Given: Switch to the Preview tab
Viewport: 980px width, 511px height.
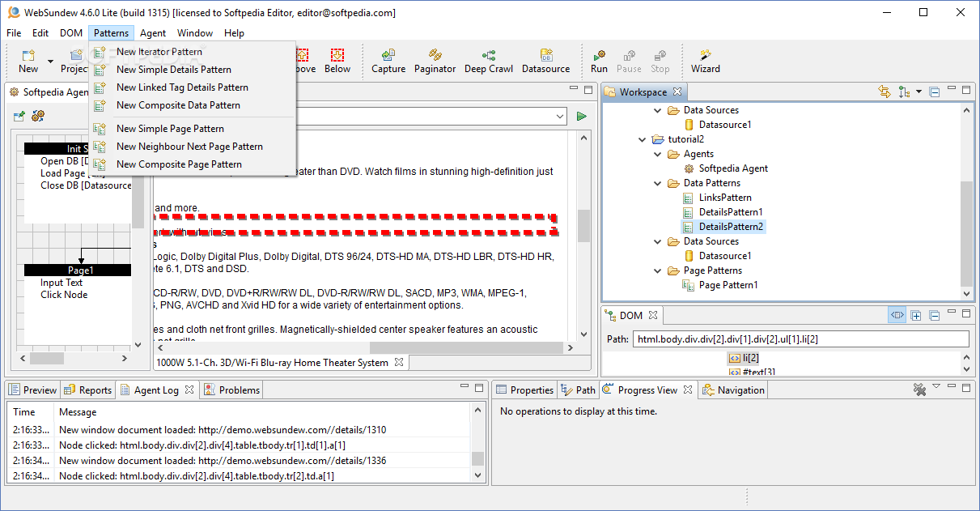Looking at the screenshot, I should 32,390.
